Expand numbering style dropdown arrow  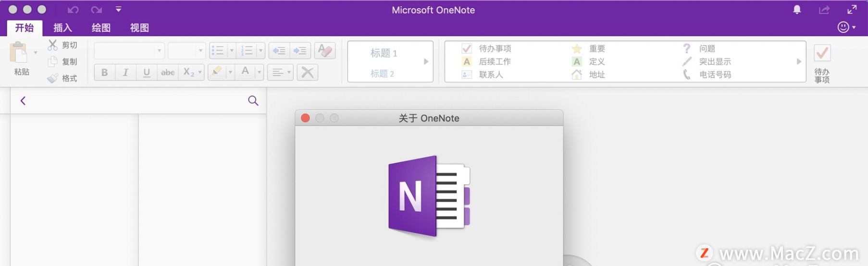coord(260,50)
